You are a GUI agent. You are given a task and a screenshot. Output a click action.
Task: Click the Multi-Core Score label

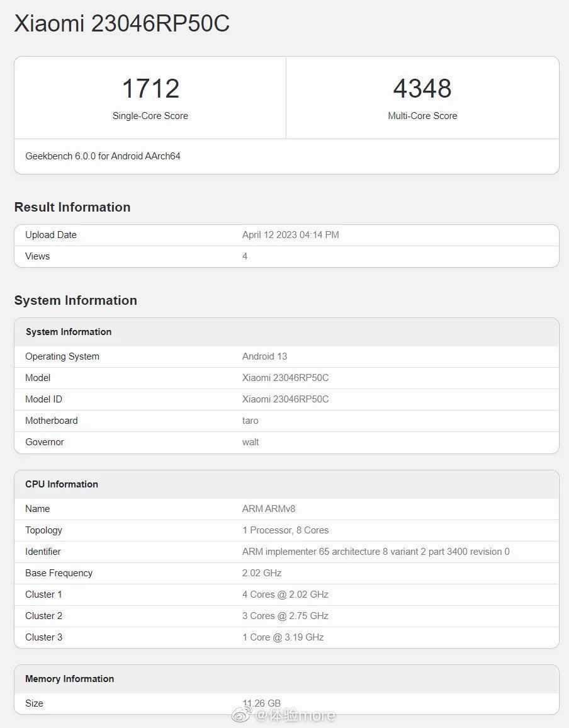coord(422,116)
